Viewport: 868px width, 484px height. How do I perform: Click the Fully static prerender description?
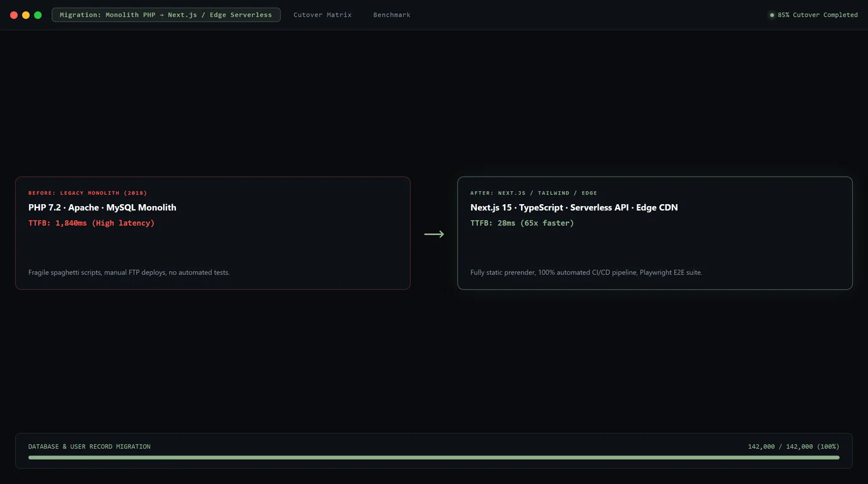[586, 272]
